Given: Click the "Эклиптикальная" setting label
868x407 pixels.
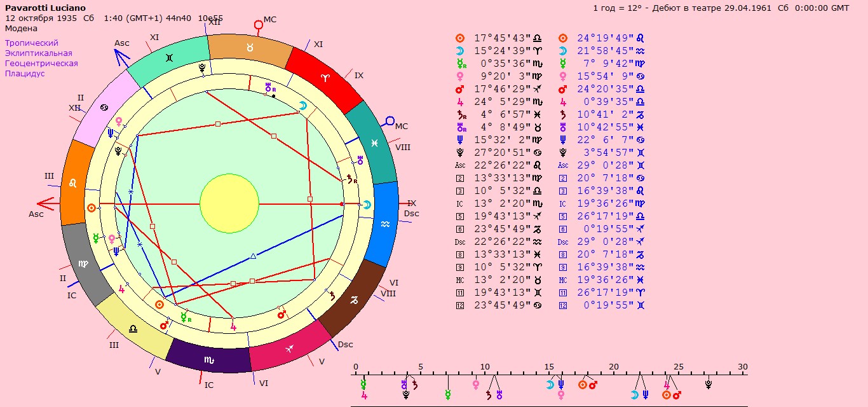Looking at the screenshot, I should coord(39,53).
